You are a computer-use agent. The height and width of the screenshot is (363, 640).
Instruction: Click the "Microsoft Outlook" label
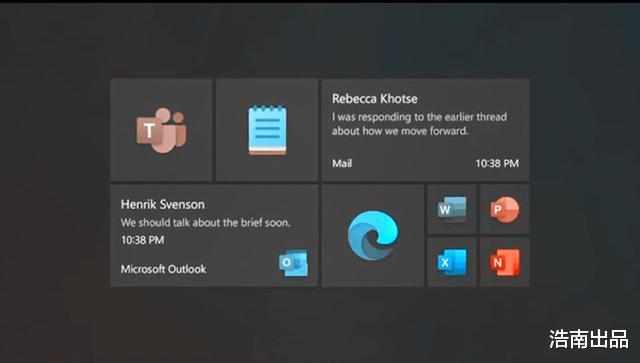point(163,269)
